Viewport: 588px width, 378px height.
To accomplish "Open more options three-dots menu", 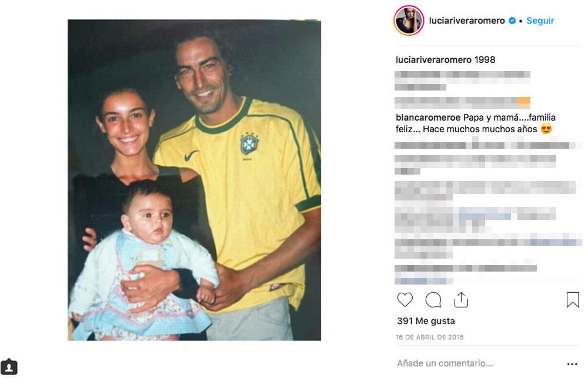I will click(x=572, y=364).
